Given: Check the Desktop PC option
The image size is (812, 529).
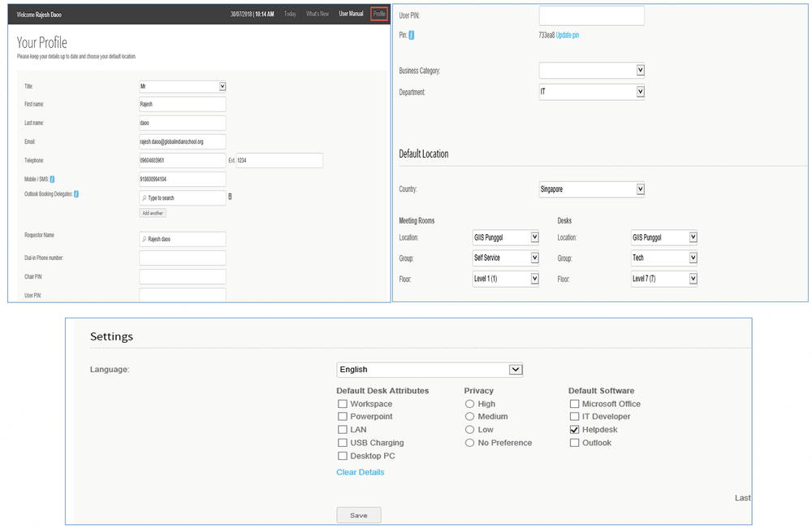Looking at the screenshot, I should pos(343,456).
